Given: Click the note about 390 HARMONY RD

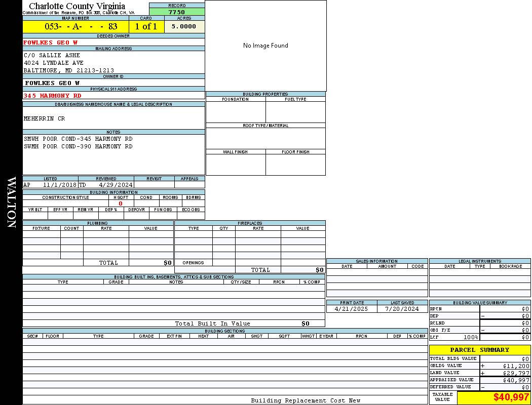Looking at the screenshot, I should click(78, 146).
